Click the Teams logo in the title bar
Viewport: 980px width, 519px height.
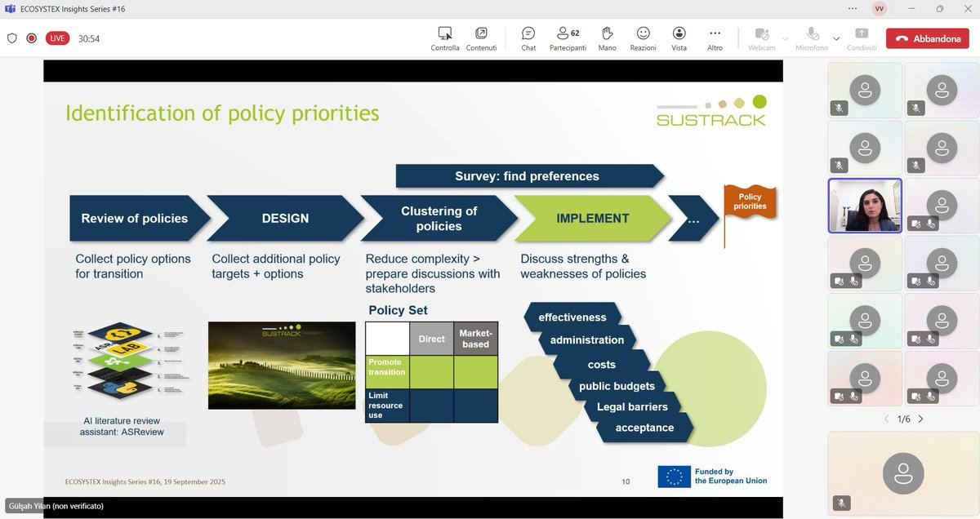coord(9,9)
